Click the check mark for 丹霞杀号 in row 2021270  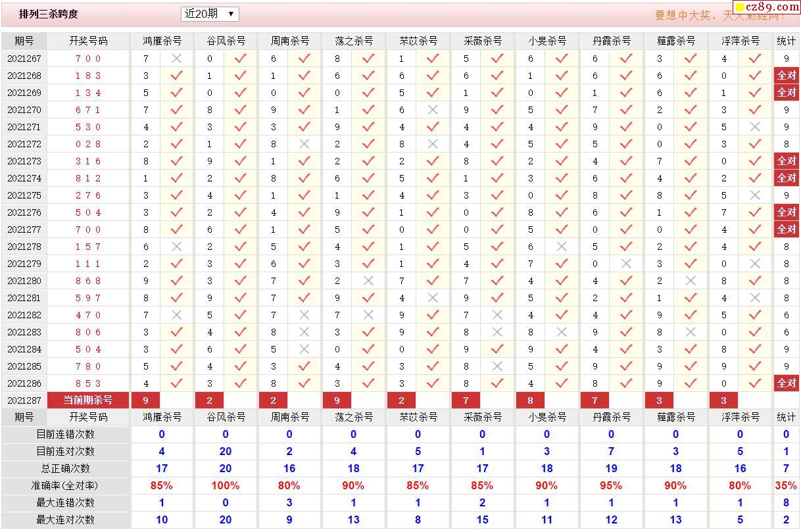[626, 110]
